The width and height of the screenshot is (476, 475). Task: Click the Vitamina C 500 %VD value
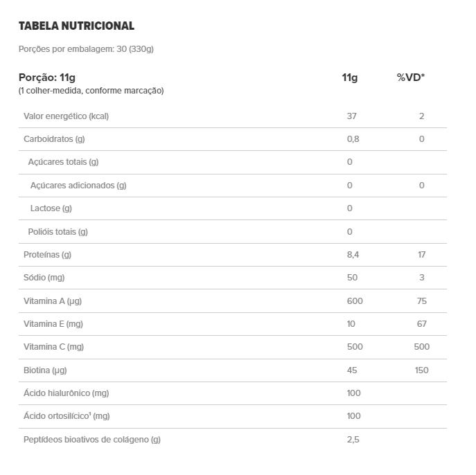pos(422,347)
